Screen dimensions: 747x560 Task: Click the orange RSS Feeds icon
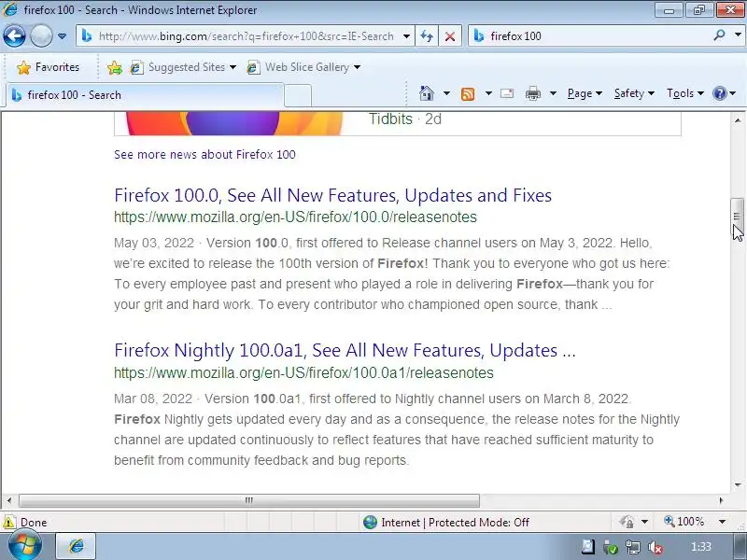click(x=468, y=94)
